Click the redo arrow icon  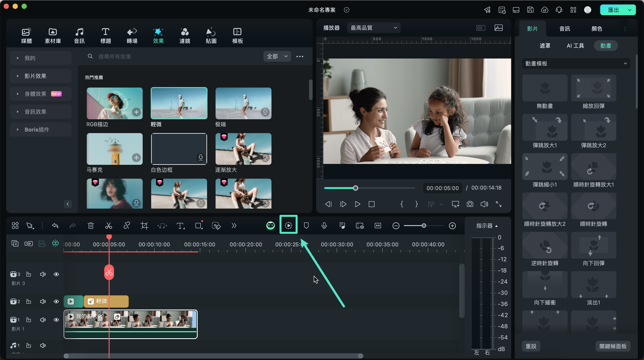pyautogui.click(x=73, y=226)
